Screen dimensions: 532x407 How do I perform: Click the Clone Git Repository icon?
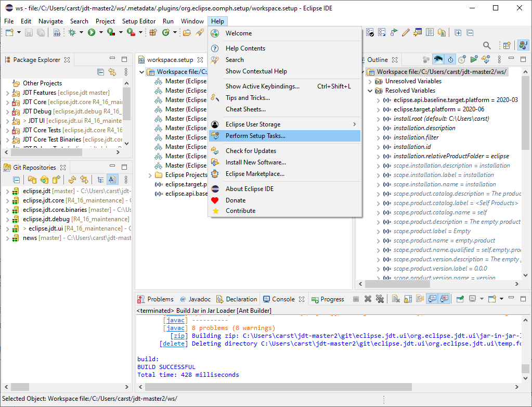pos(44,180)
